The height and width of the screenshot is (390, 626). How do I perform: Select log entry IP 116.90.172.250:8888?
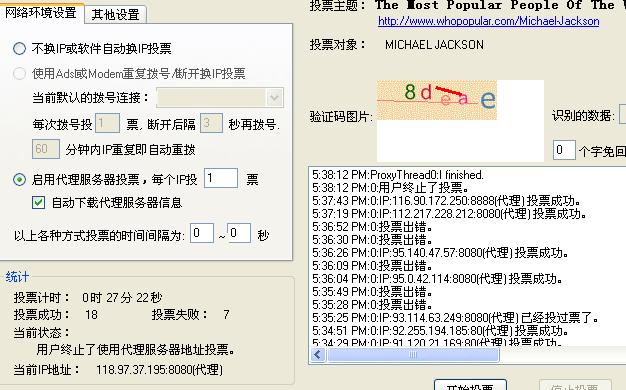pos(446,201)
